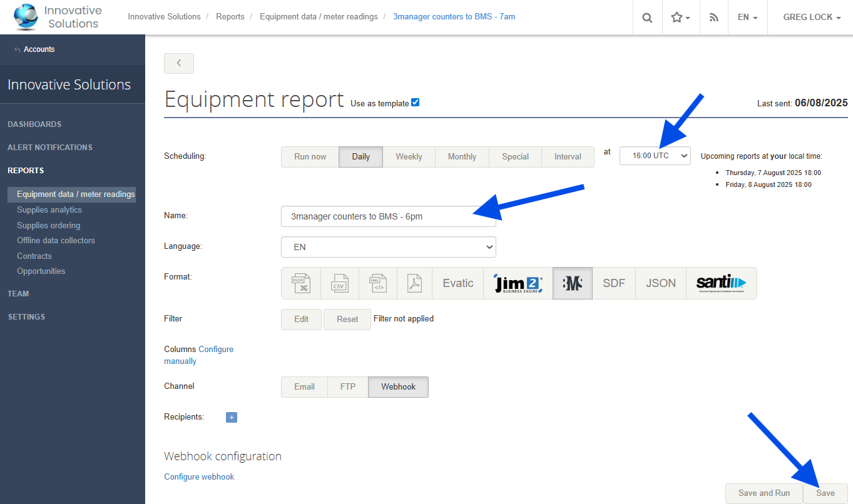This screenshot has width=853, height=504.
Task: Click Friday, 8 August 2025 18:00 entry
Action: coord(769,185)
